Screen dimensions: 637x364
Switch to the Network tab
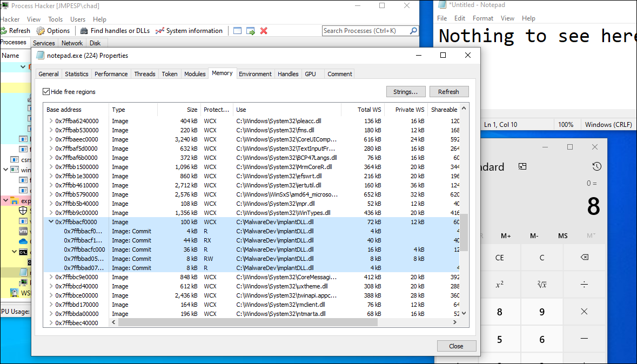pos(72,43)
